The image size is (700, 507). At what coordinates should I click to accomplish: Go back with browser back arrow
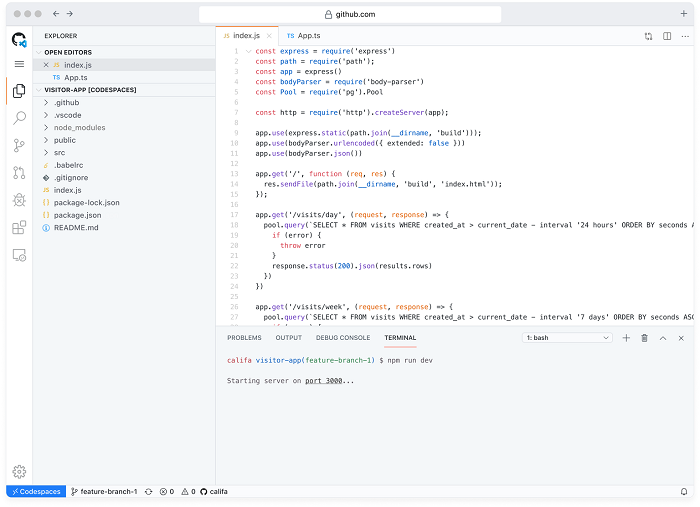(x=56, y=14)
